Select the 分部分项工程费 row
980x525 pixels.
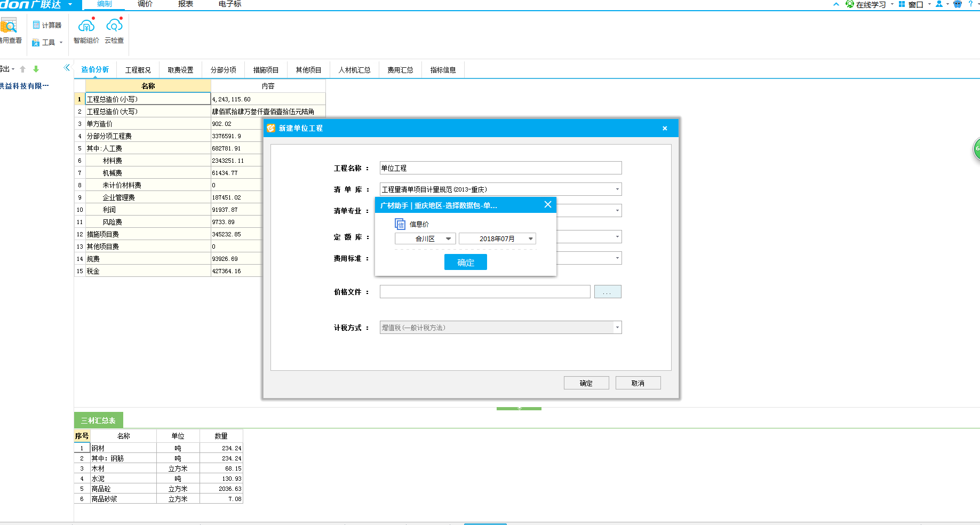(x=168, y=136)
